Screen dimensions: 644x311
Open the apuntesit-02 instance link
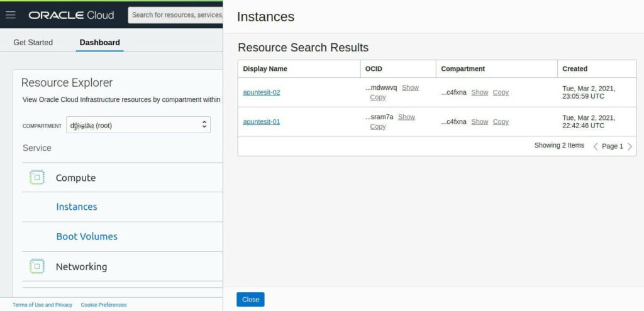pyautogui.click(x=262, y=92)
